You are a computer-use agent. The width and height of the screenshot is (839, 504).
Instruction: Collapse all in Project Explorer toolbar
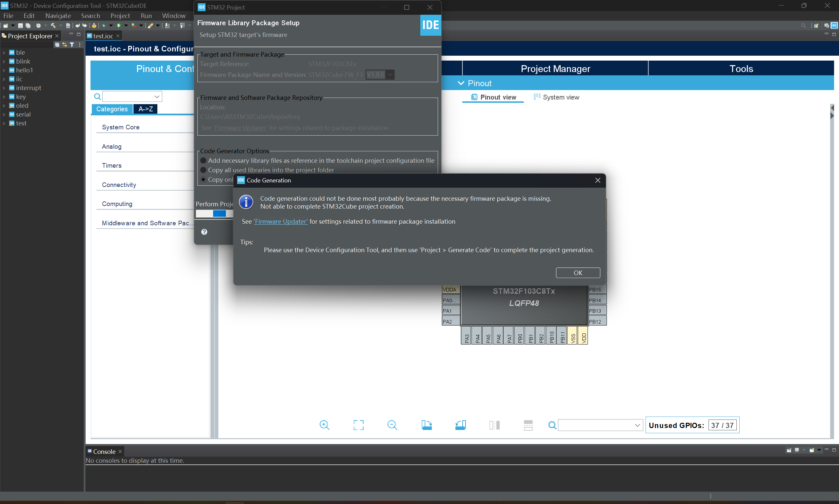[57, 45]
